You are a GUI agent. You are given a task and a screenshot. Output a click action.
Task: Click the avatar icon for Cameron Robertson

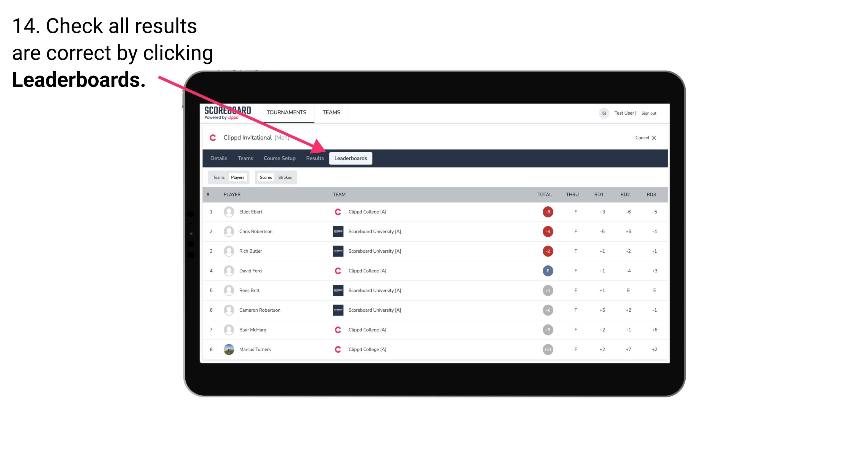pos(228,310)
